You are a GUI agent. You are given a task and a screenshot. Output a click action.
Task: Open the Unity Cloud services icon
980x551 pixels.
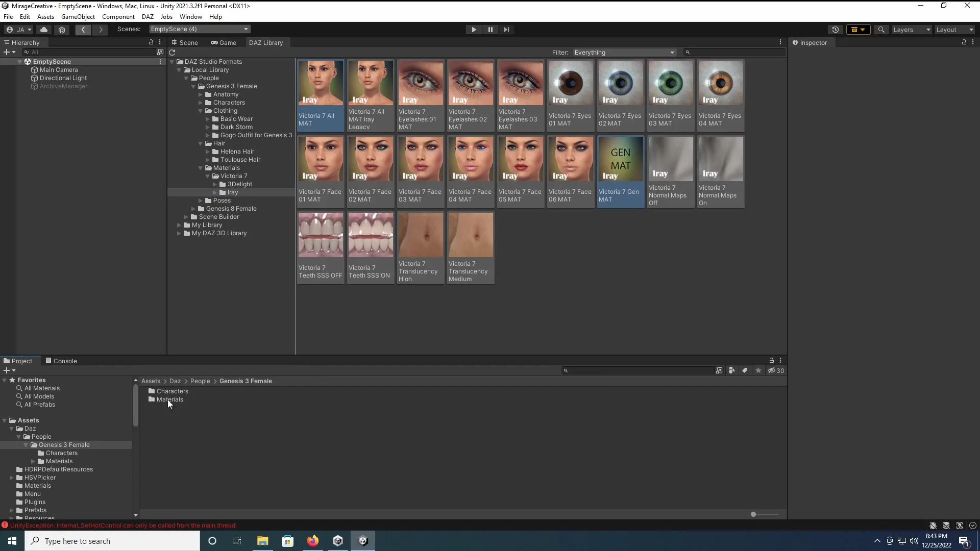pyautogui.click(x=44, y=30)
